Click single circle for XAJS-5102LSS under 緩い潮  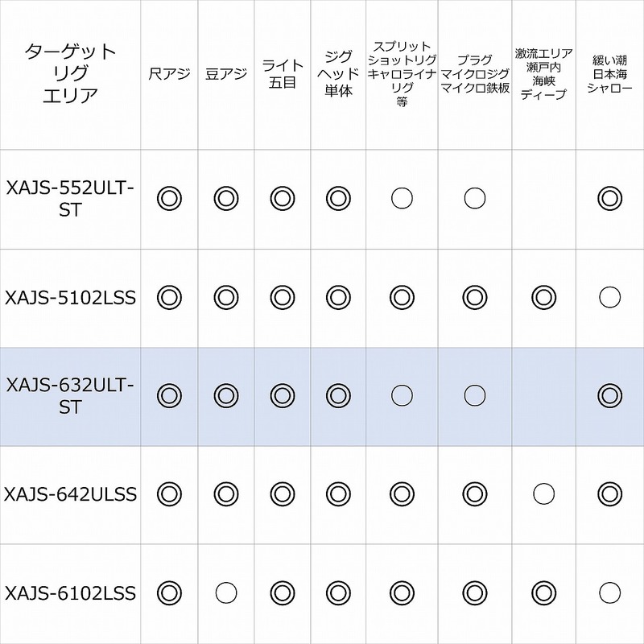609,296
